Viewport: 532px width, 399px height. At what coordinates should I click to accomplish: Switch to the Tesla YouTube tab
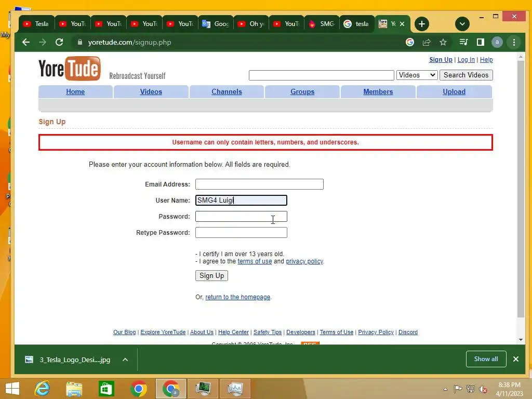(36, 24)
